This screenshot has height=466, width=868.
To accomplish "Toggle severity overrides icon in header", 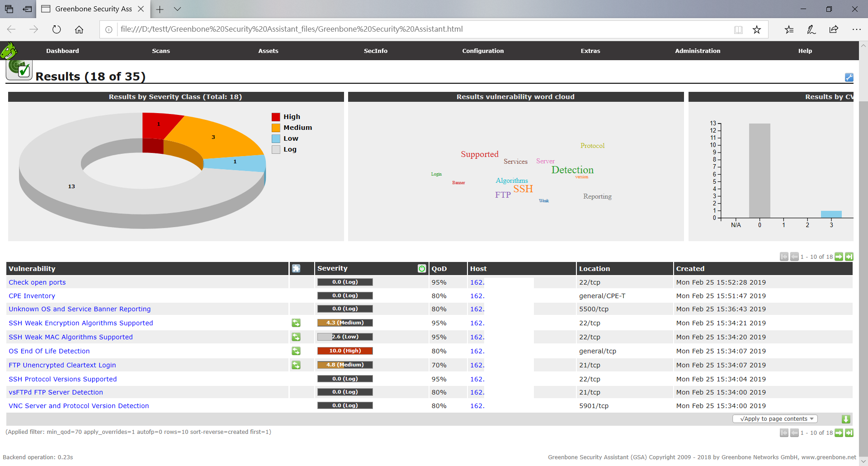I will (422, 269).
